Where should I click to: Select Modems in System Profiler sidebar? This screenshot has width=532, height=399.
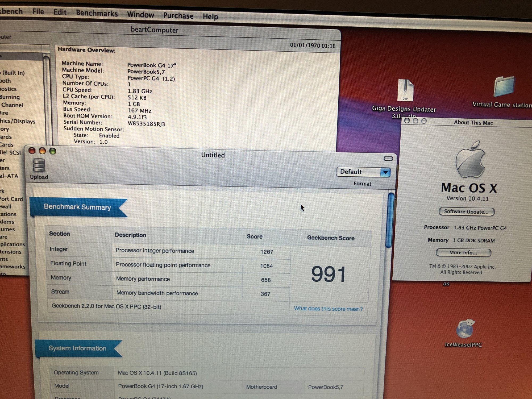(x=7, y=222)
